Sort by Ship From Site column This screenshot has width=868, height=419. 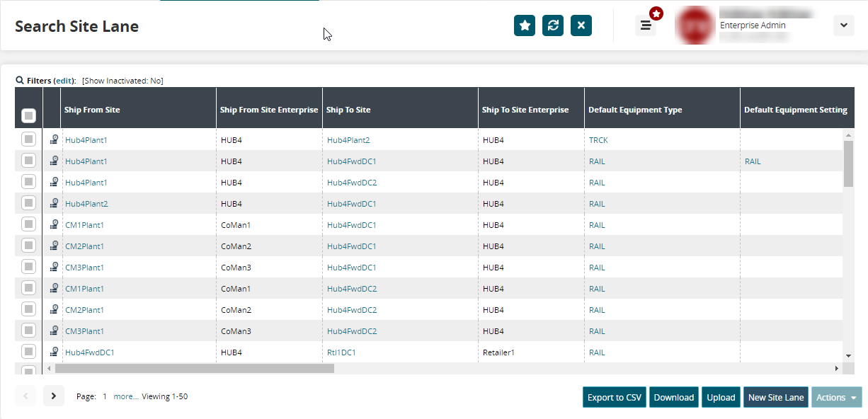[x=92, y=110]
